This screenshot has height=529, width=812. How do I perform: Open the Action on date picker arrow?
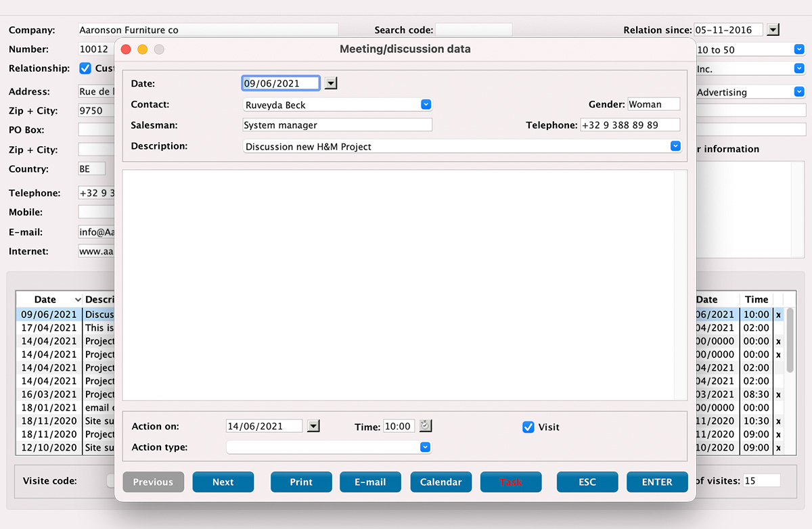pos(313,425)
